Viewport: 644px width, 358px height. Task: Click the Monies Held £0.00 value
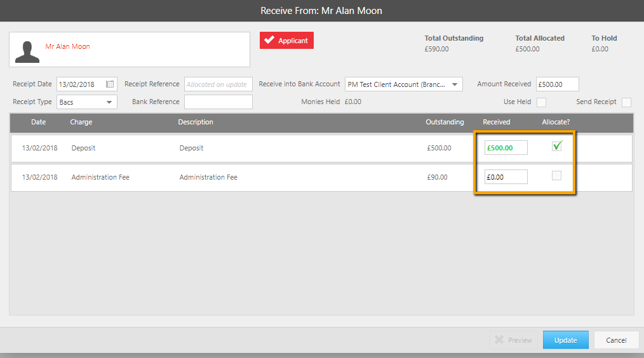coord(353,102)
